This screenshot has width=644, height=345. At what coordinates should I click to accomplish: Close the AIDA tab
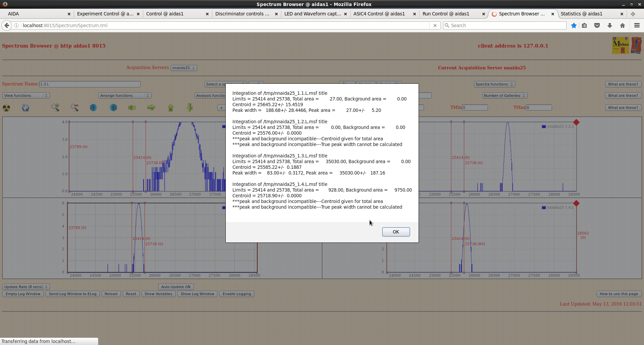pos(69,14)
